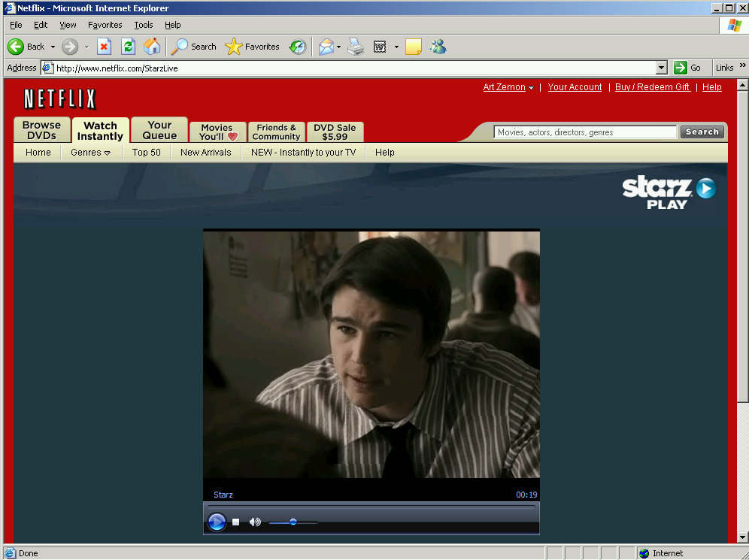Open the Favorites star button
749x560 pixels.
(x=234, y=47)
